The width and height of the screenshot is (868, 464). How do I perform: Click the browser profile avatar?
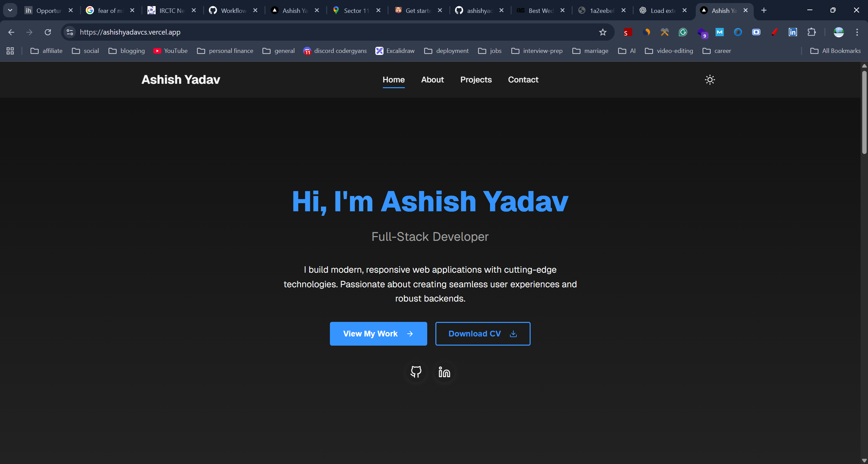838,32
